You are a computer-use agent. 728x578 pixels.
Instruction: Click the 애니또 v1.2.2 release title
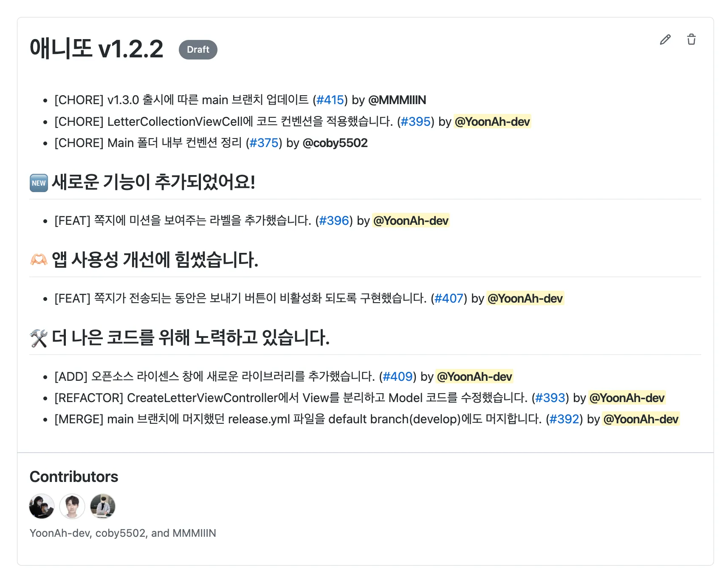[x=96, y=49]
